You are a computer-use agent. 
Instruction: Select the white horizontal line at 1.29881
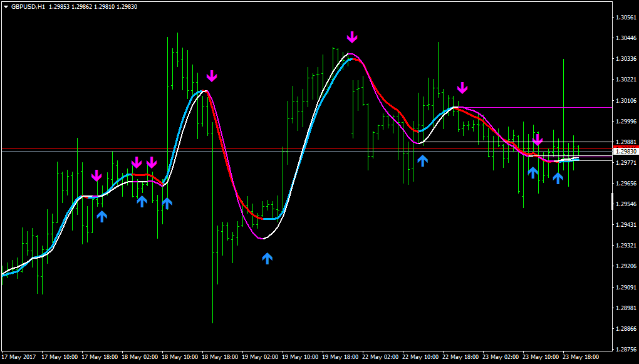(517, 142)
